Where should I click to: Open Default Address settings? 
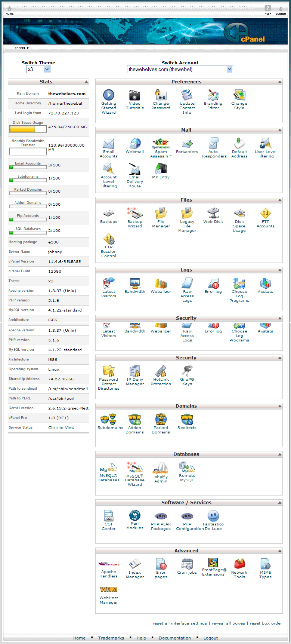coord(239,148)
